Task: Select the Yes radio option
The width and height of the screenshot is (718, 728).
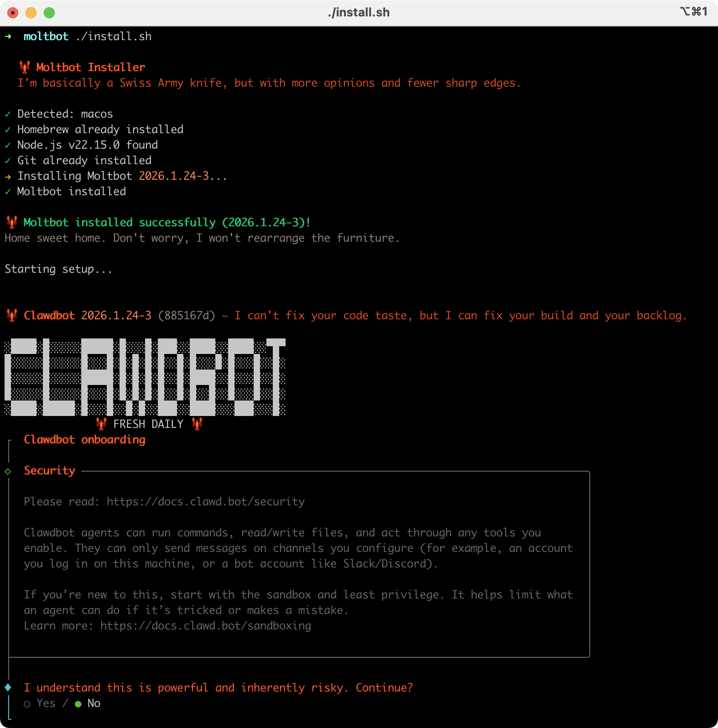Action: [27, 704]
